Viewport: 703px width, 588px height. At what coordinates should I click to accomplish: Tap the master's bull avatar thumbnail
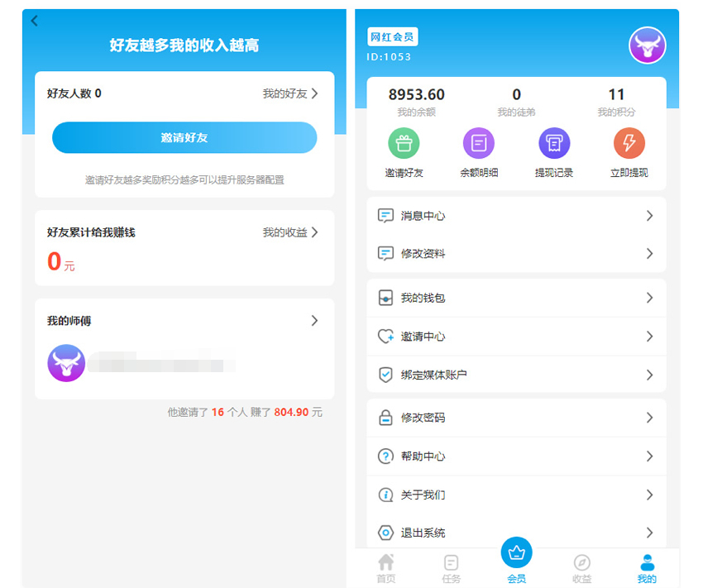(66, 363)
